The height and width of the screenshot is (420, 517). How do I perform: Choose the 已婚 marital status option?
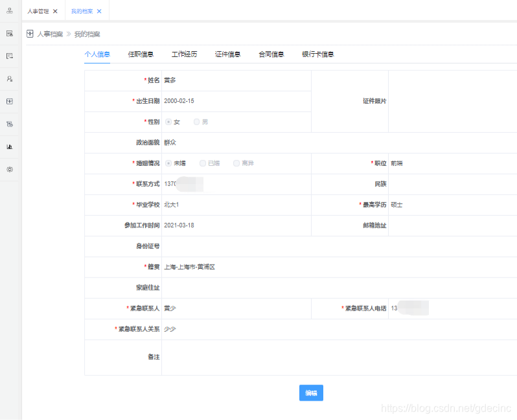coord(203,163)
